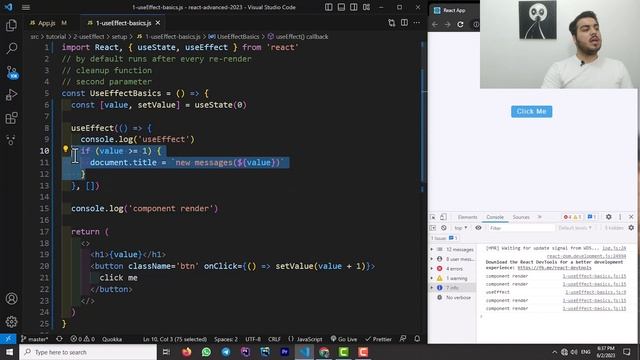Open Customize Layout icon in title bar
This screenshot has width=640, height=360.
[x=367, y=7]
